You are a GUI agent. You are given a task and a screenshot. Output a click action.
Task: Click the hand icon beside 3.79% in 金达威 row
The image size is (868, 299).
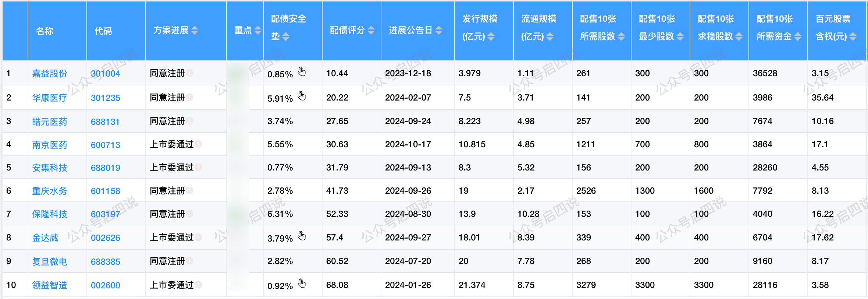302,236
